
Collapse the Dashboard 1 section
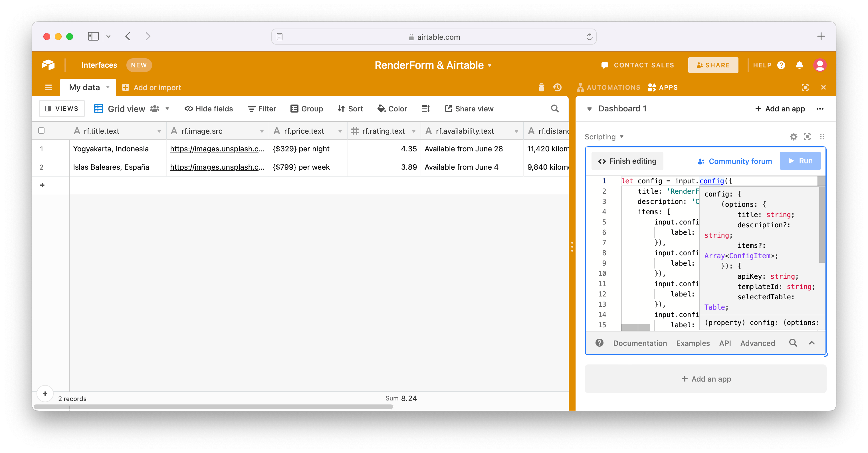point(589,109)
